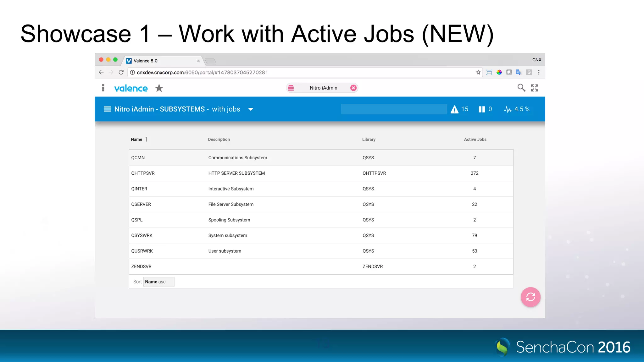Close the Valence 5.0 browser tab

pyautogui.click(x=198, y=61)
